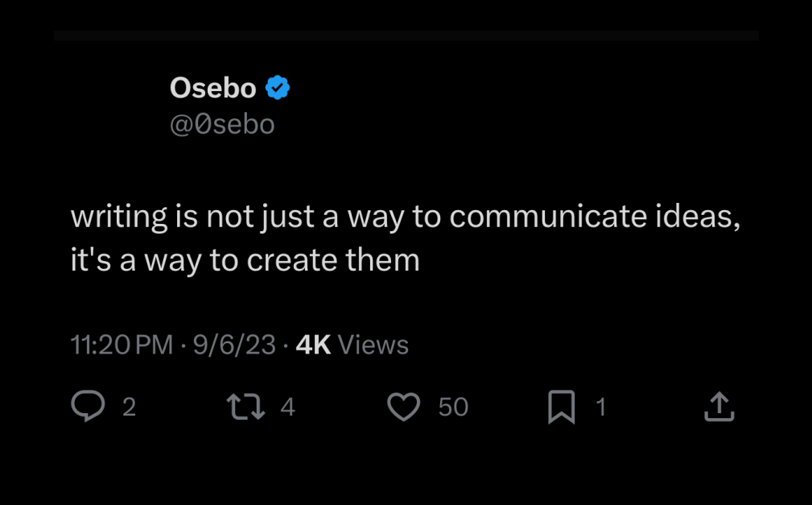Click the reply count number 2

click(x=129, y=408)
